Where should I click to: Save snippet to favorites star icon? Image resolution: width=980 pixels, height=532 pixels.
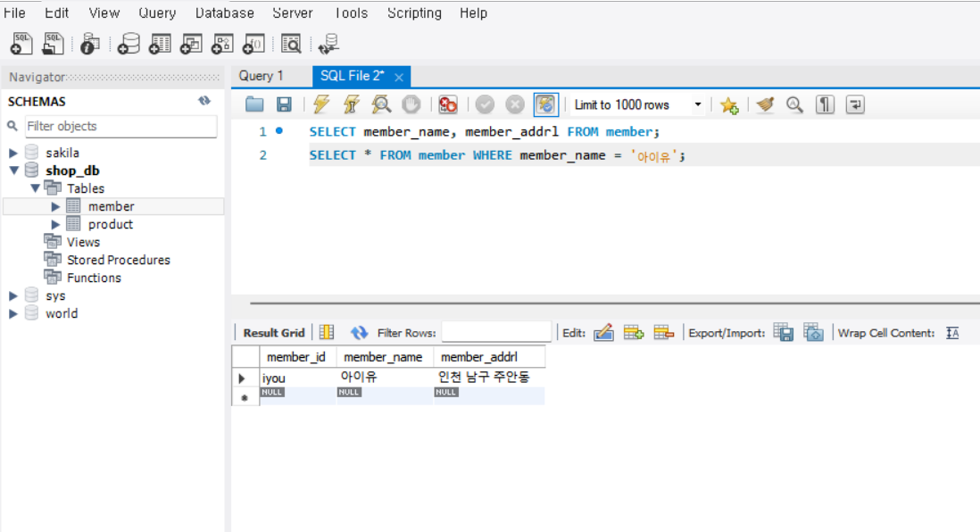[728, 105]
